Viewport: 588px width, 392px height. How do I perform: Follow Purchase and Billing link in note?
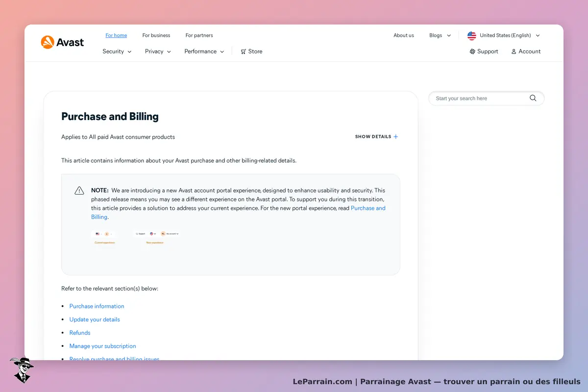pyautogui.click(x=368, y=208)
